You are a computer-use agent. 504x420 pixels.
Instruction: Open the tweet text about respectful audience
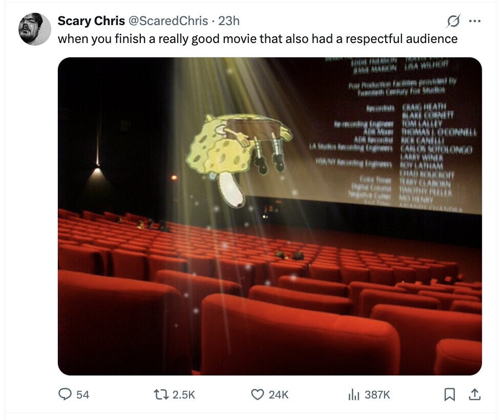(x=258, y=38)
